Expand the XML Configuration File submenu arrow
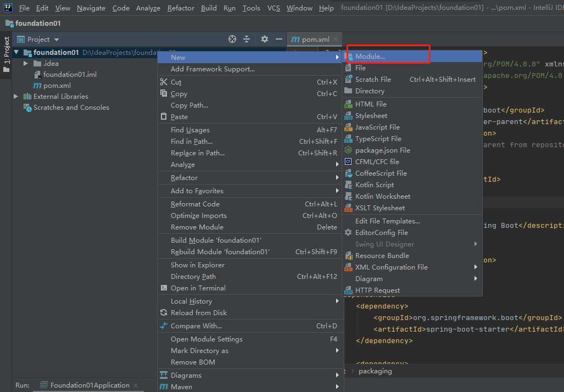564x392 pixels. [476, 267]
